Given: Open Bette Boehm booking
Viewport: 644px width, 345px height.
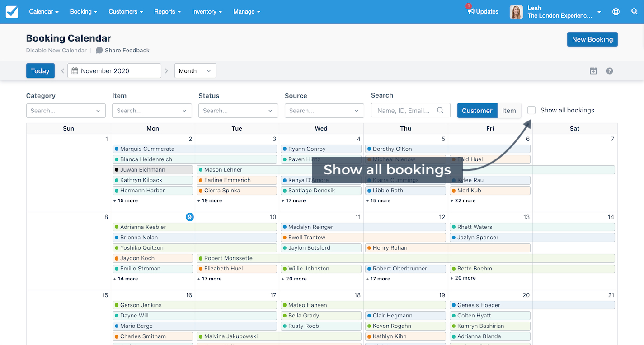Looking at the screenshot, I should coord(532,269).
